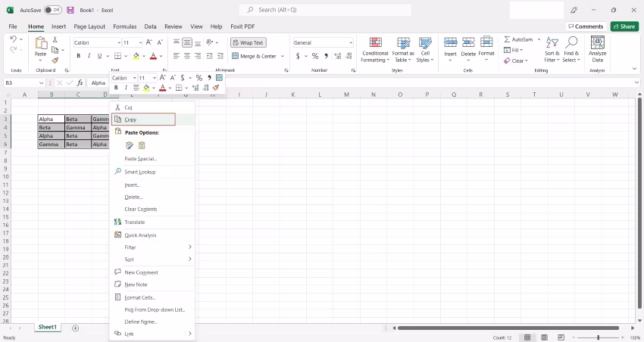Viewport: 644px width, 342px height.
Task: Open the File menu
Action: [13, 26]
